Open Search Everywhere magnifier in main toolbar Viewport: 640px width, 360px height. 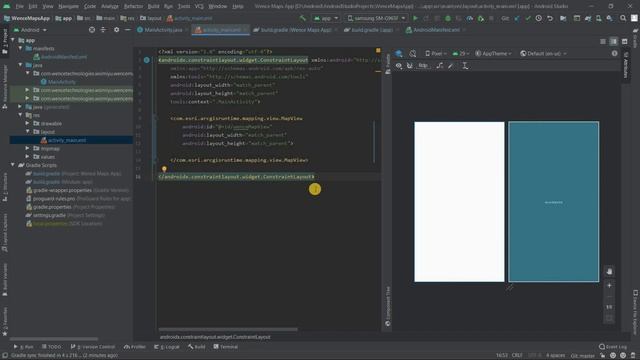click(x=623, y=18)
